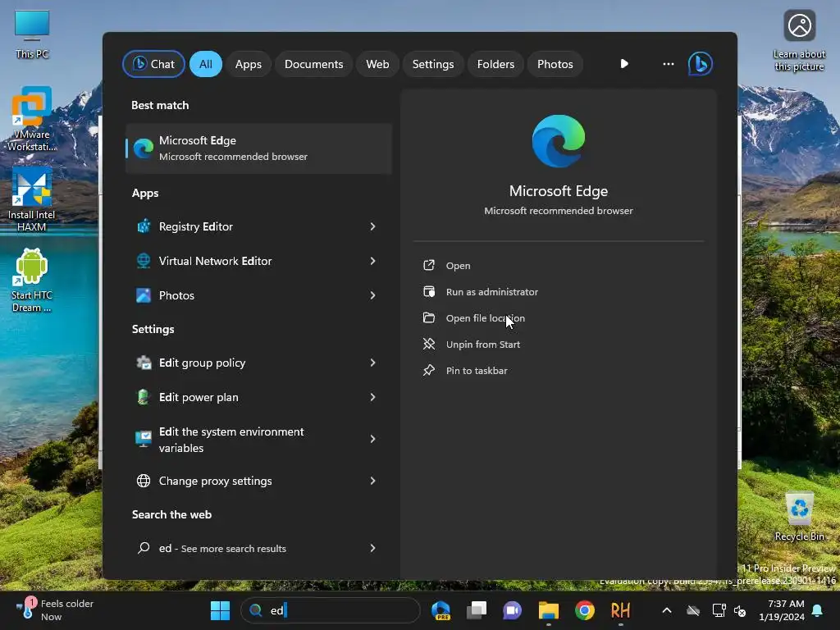This screenshot has height=630, width=840.
Task: Click the muted volume tray icon
Action: coord(740,610)
